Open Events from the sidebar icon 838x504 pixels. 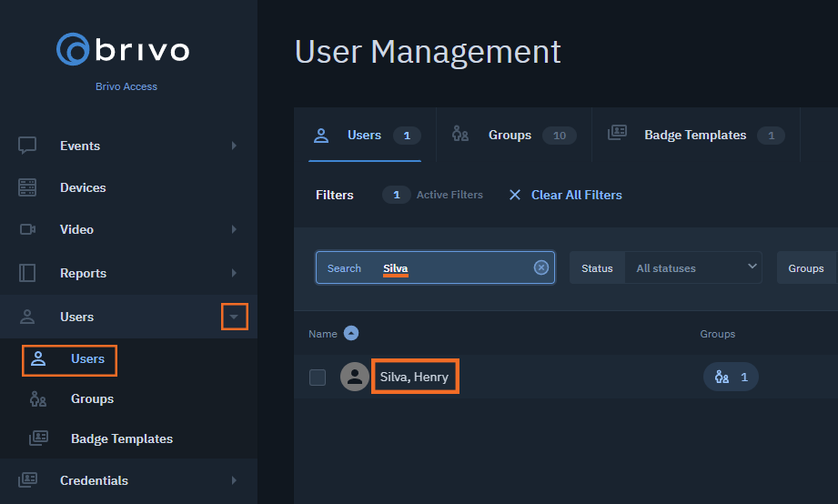(x=27, y=146)
